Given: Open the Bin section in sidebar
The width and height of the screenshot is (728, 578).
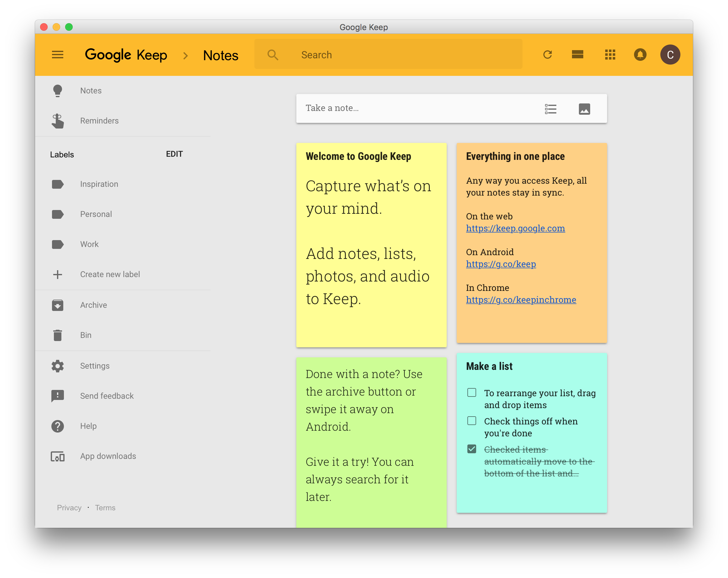Looking at the screenshot, I should (x=86, y=335).
